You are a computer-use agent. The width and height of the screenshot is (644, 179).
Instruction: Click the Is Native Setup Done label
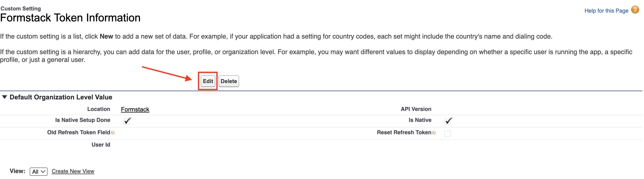tap(83, 120)
